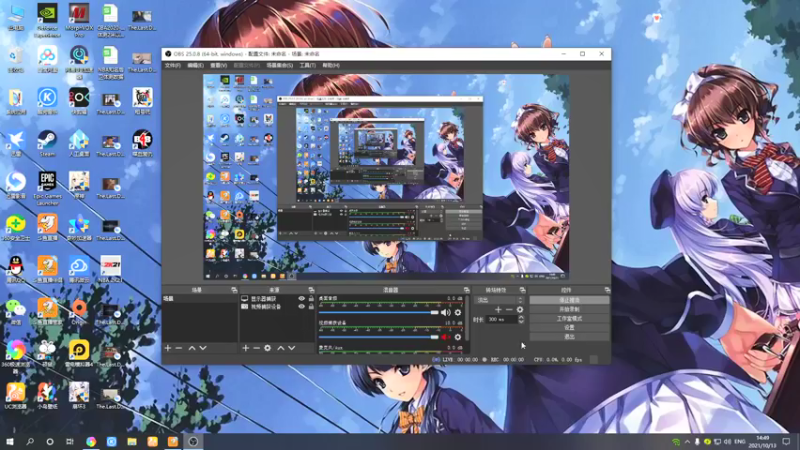Open gear settings for the video capture audio channel
800x450 pixels.
click(x=458, y=337)
